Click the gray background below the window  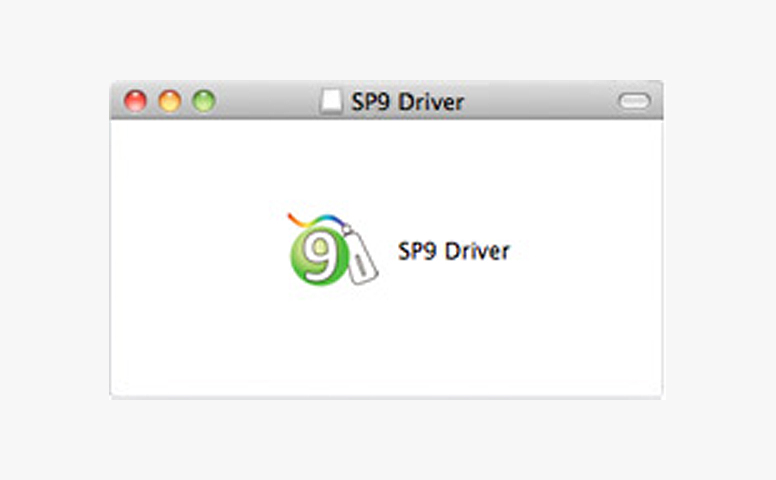tap(388, 440)
